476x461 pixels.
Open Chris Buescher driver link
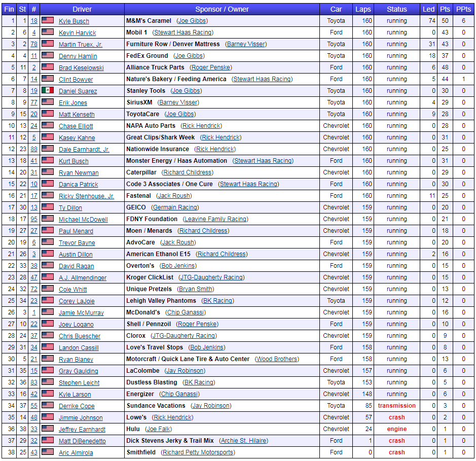80,336
